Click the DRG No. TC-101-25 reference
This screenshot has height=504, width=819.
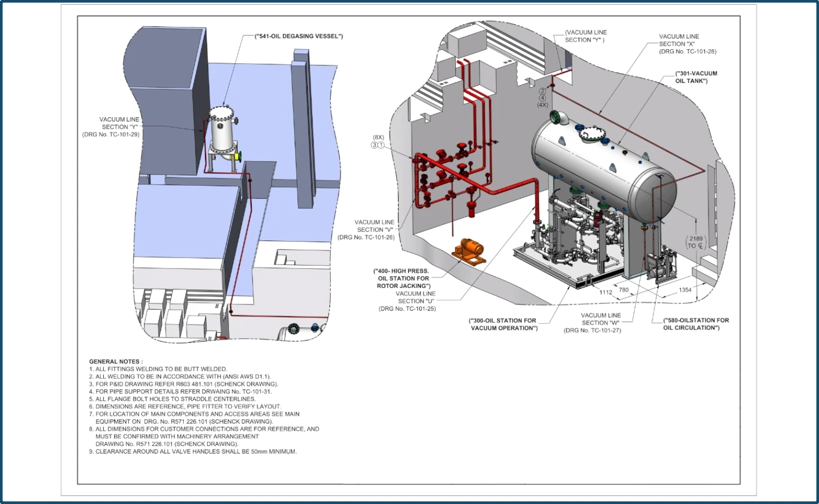point(407,309)
